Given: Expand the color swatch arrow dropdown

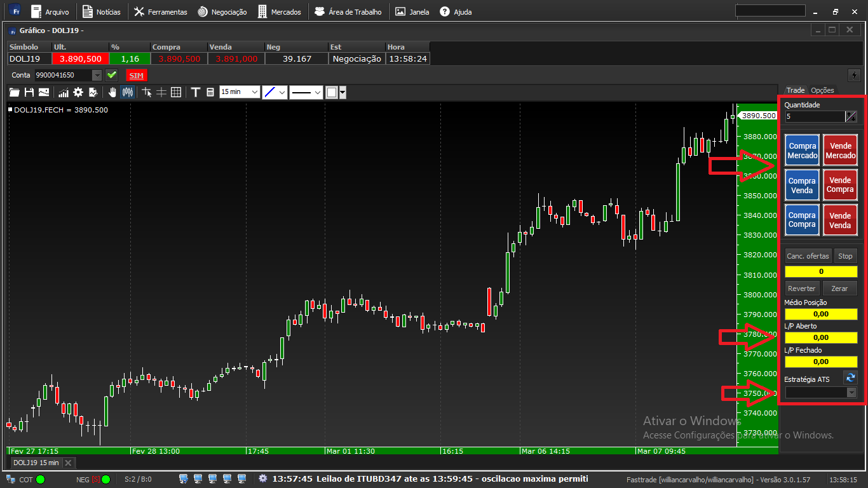Looking at the screenshot, I should (x=343, y=92).
